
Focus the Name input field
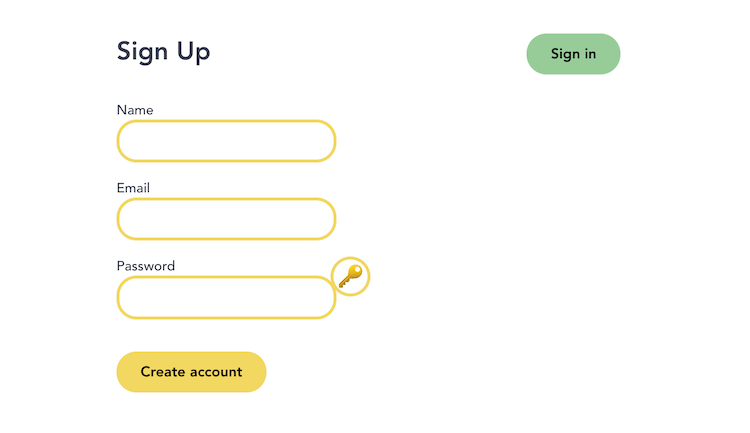pos(226,141)
